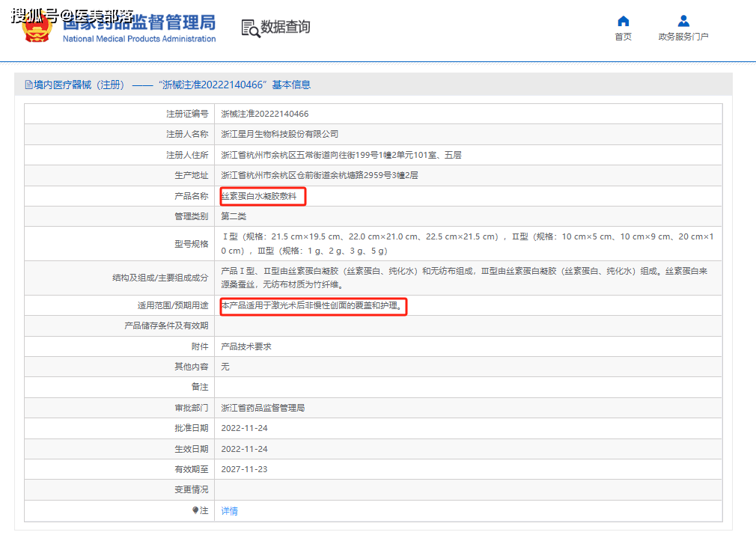
Task: Click the pin icon beside 注
Action: (x=195, y=510)
